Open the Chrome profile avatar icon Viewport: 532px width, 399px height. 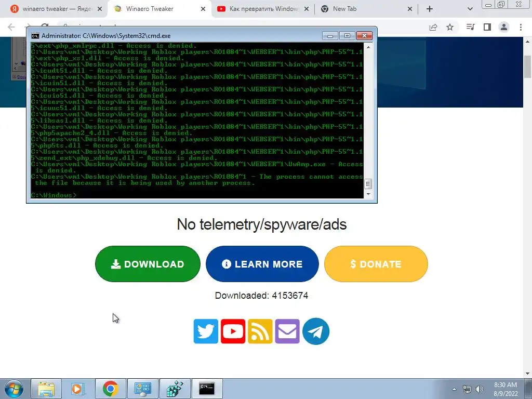click(x=504, y=27)
